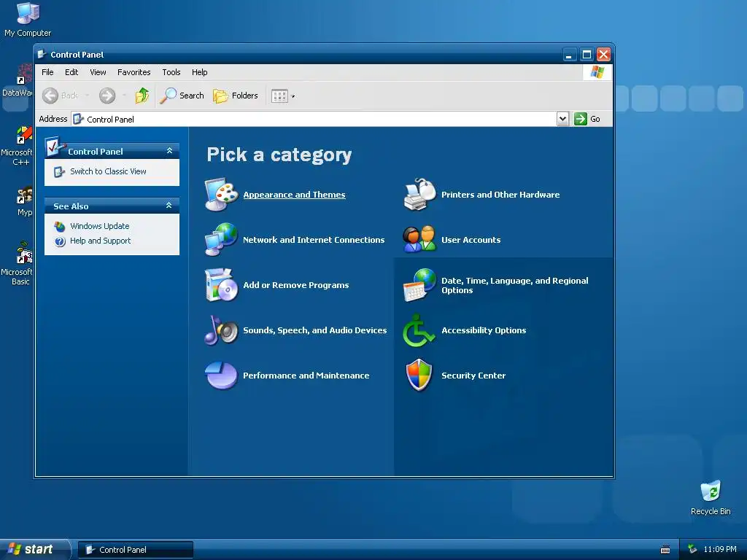Open the File menu
747x560 pixels.
(x=47, y=72)
